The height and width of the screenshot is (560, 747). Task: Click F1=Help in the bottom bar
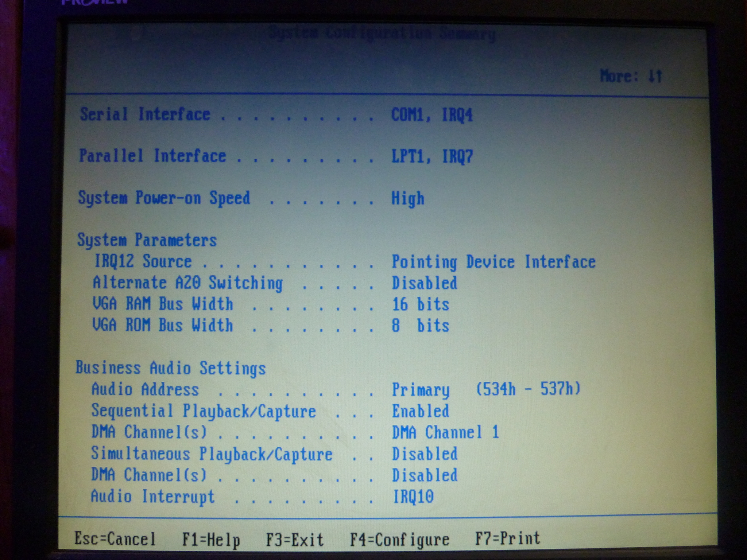(211, 540)
